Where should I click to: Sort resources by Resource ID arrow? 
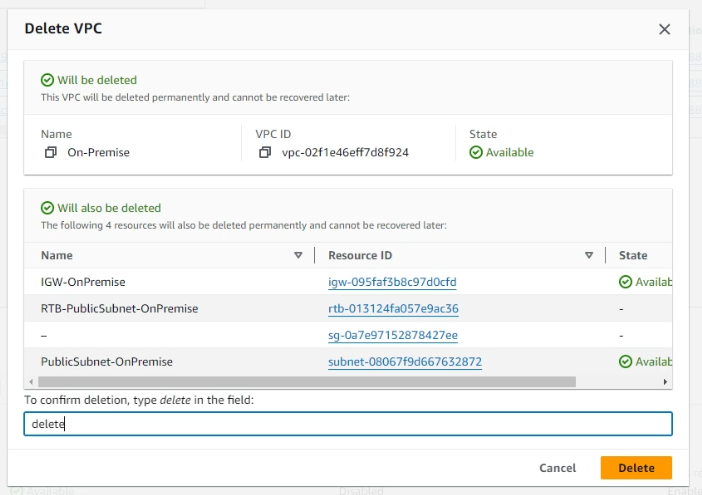(589, 256)
